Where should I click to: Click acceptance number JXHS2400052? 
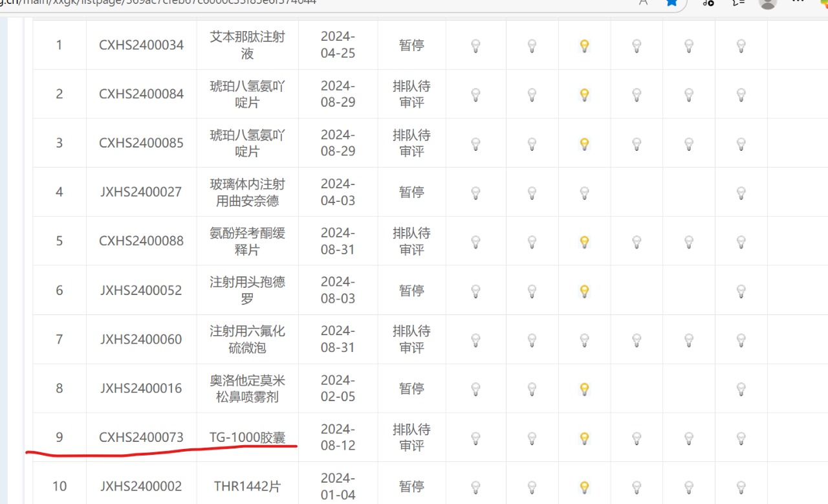click(141, 290)
